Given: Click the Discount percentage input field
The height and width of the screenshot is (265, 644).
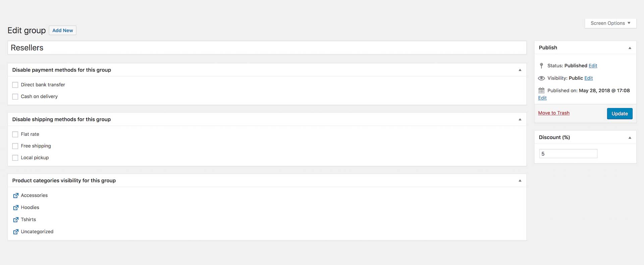Looking at the screenshot, I should (568, 153).
